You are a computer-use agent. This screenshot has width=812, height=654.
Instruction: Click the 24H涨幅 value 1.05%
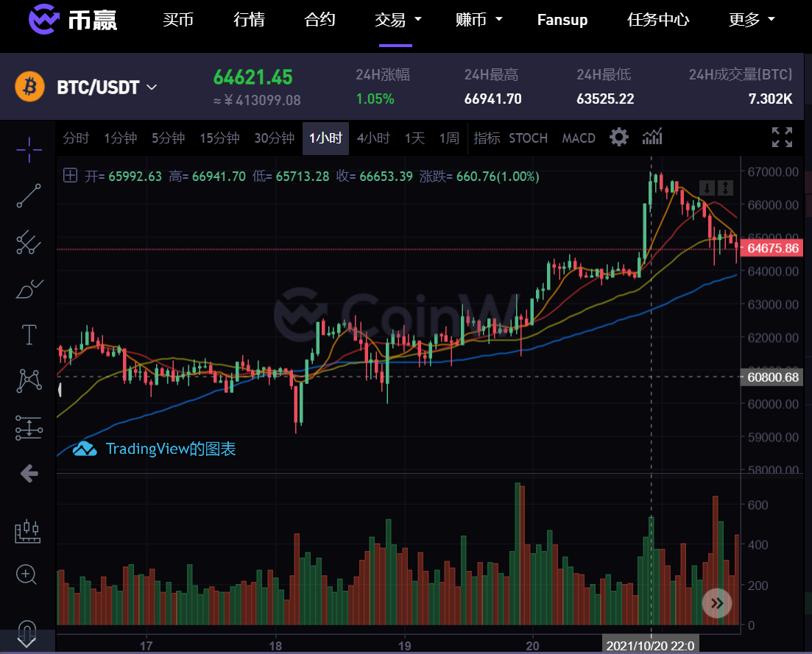click(375, 99)
